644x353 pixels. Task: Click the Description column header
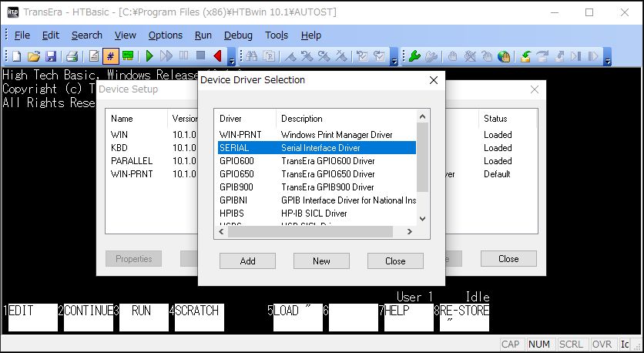coord(346,119)
